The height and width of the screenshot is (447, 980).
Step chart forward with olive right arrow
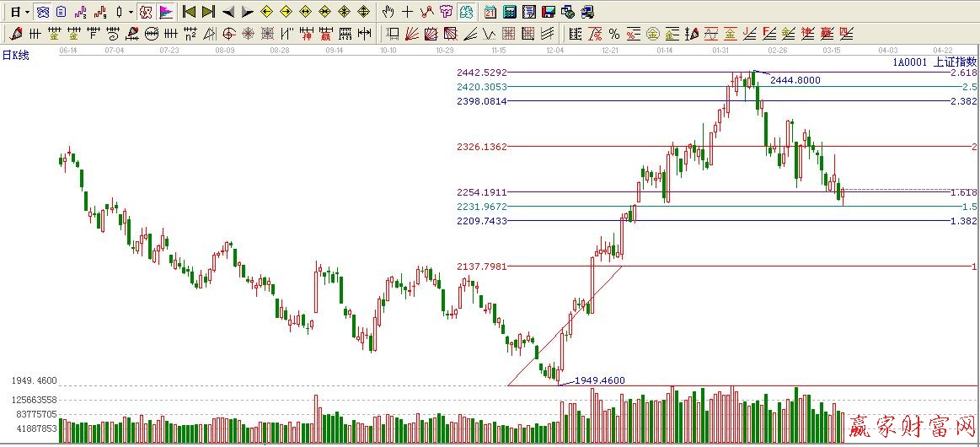(x=248, y=12)
